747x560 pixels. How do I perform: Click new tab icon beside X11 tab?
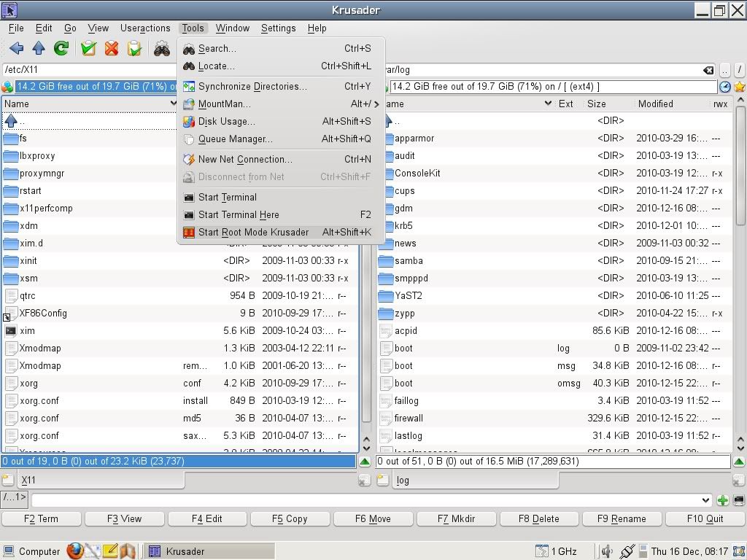pos(8,480)
